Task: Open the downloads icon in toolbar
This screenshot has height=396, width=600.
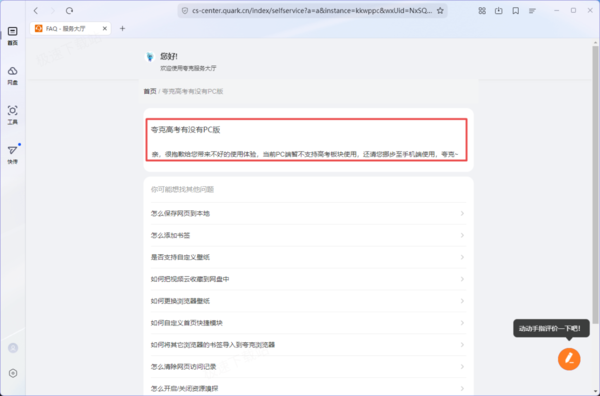Action: click(x=499, y=11)
